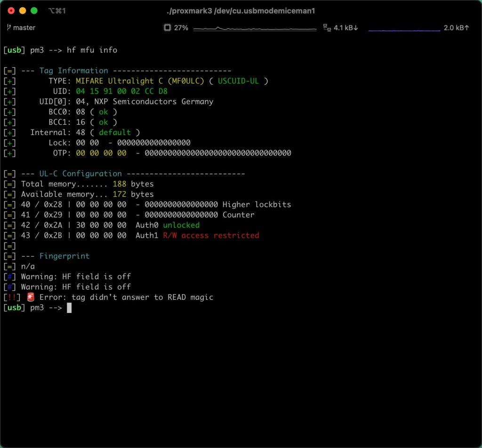
Task: Click the window title proxmark3 path
Action: point(241,11)
